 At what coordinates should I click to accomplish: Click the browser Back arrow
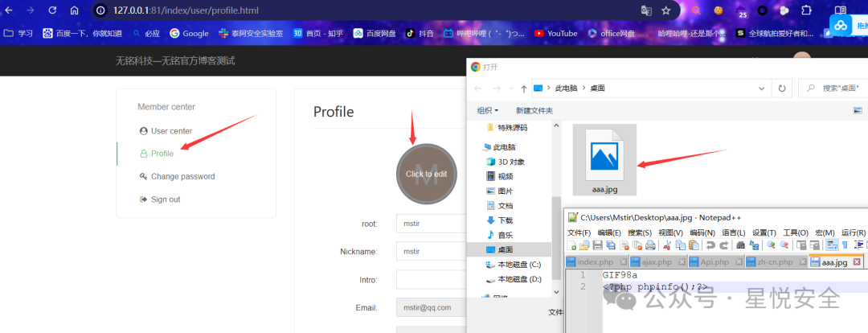[9, 10]
